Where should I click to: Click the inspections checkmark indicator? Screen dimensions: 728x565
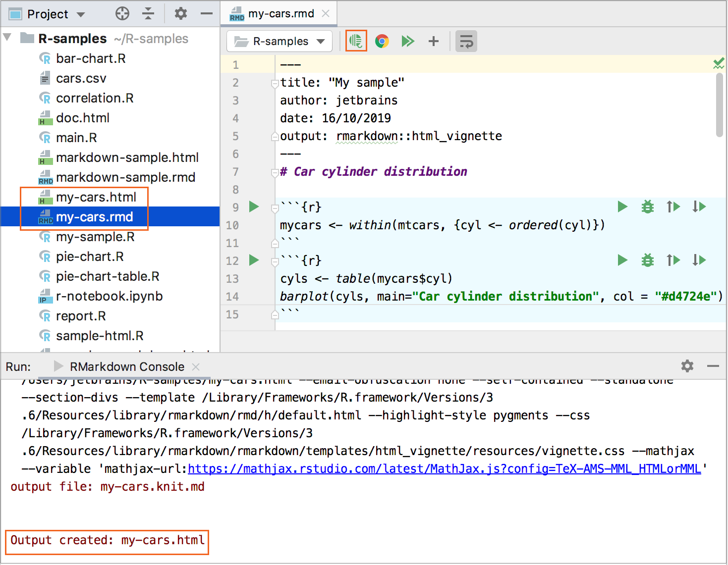point(719,63)
